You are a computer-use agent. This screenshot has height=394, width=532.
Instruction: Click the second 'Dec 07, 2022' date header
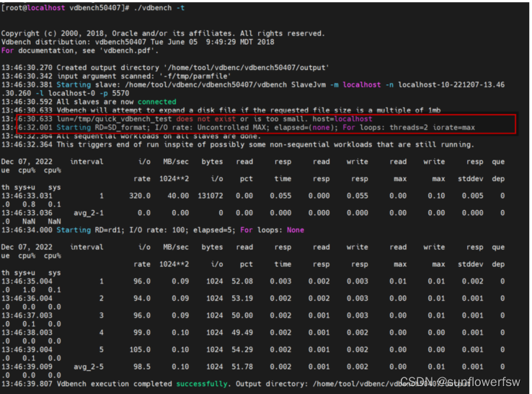coord(27,247)
